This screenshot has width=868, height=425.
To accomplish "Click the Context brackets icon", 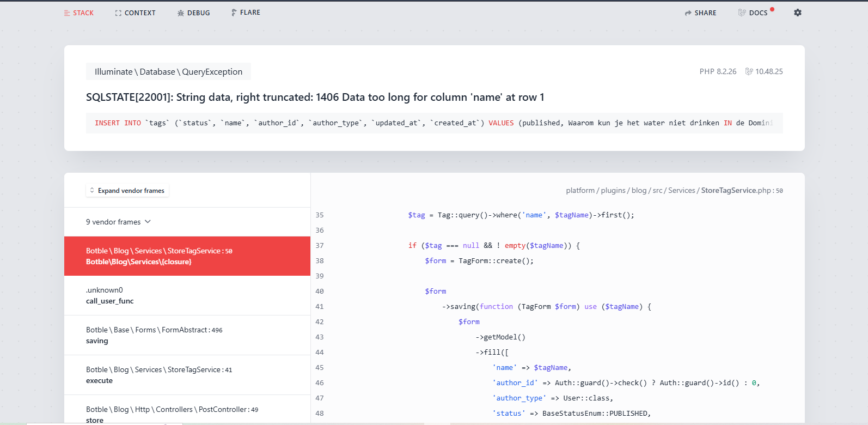I will 118,13.
